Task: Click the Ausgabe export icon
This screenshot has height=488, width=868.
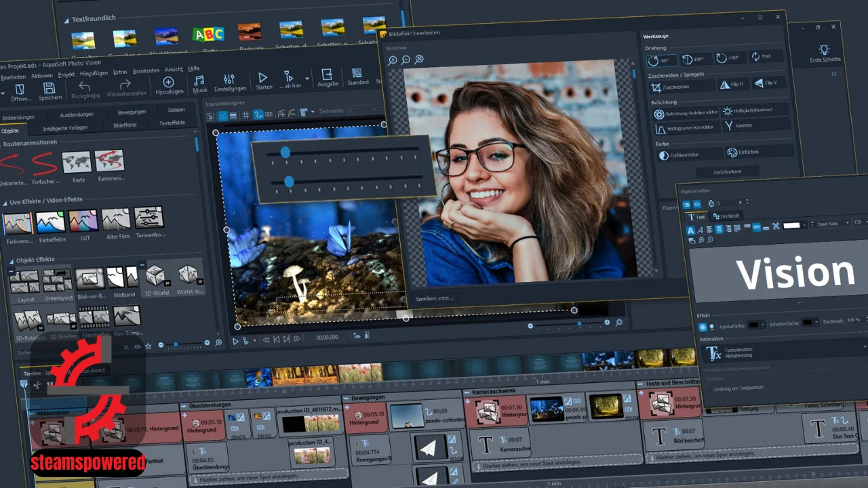Action: (x=327, y=75)
